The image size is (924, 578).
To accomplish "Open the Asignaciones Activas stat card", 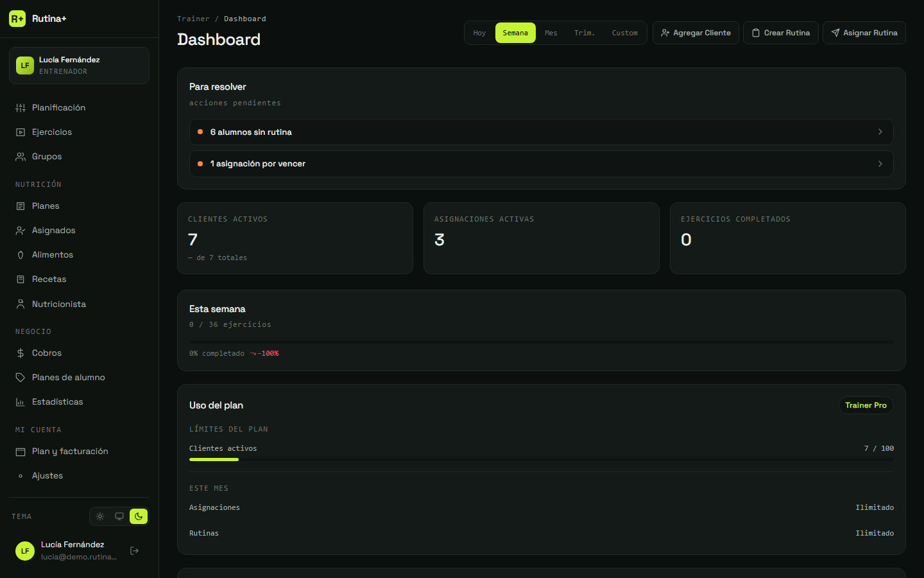I will 542,238.
